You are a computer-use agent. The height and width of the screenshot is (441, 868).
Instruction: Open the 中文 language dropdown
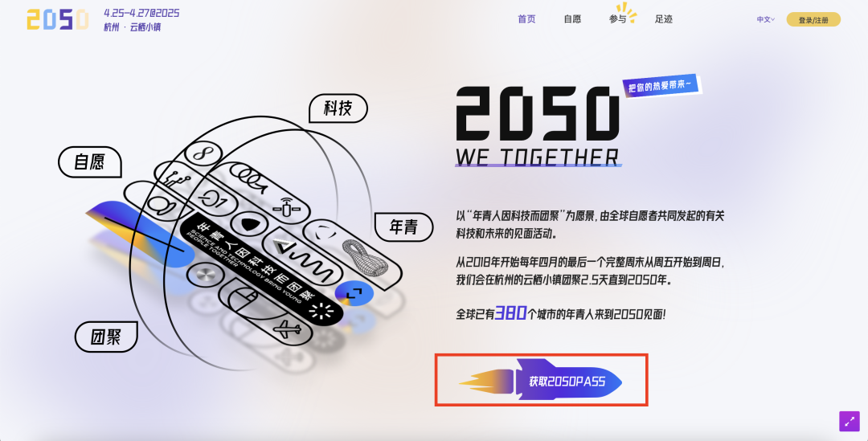pyautogui.click(x=766, y=20)
